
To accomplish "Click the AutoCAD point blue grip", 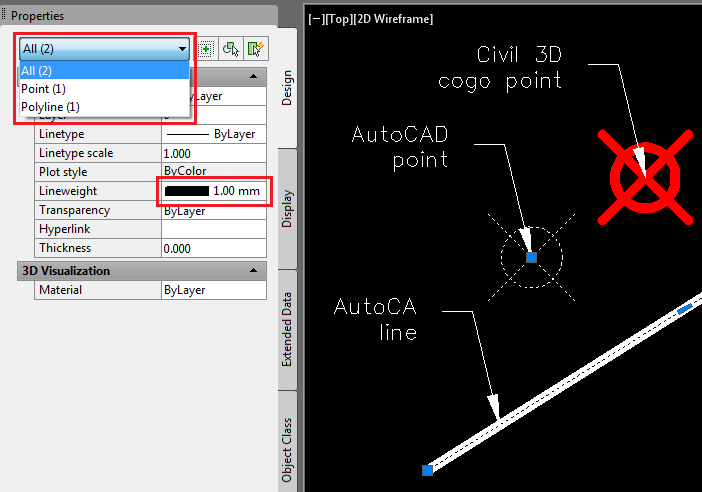I will (x=531, y=257).
